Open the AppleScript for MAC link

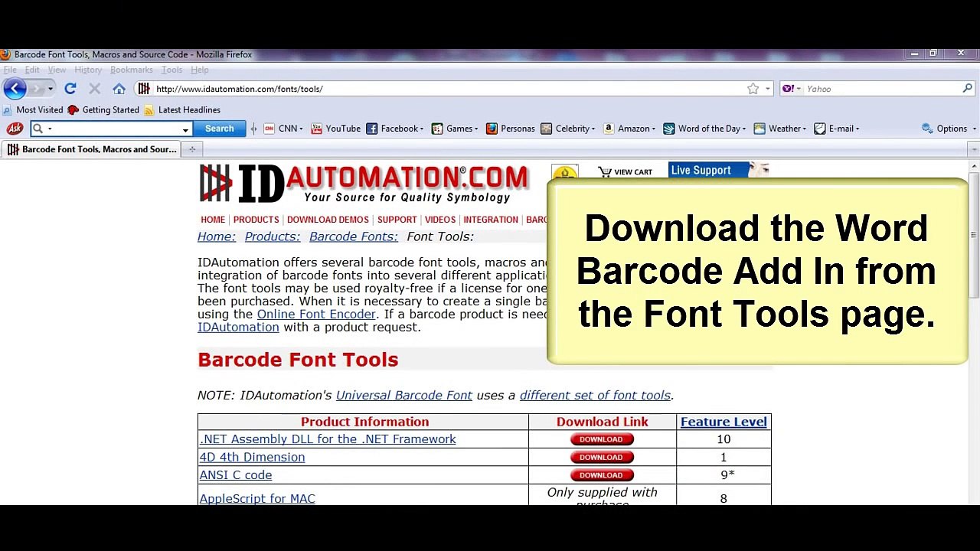pos(257,498)
